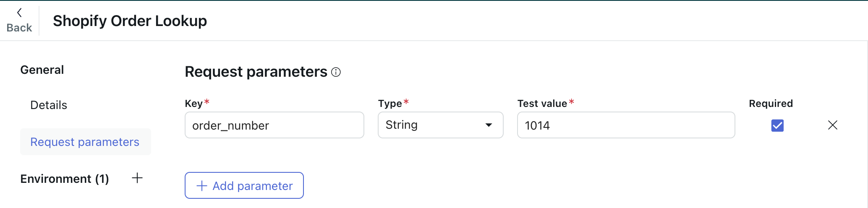This screenshot has height=208, width=868.
Task: Click the Test value field showing 1014
Action: [x=625, y=125]
